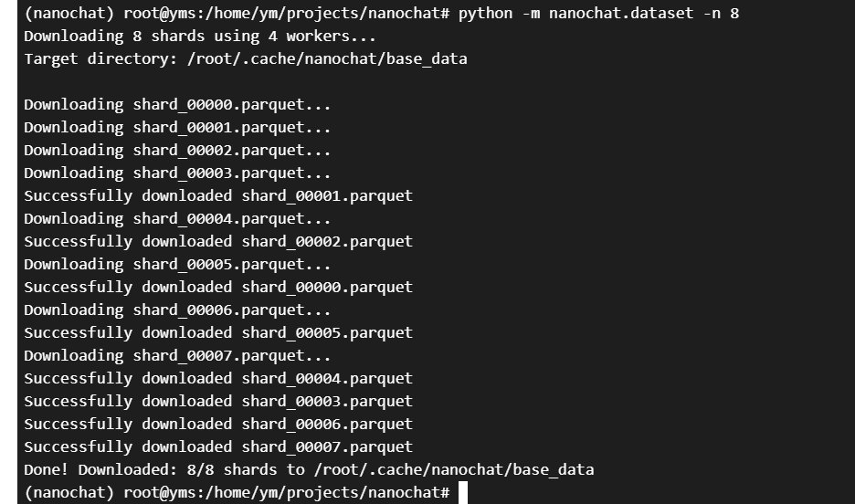Screen dimensions: 855x504
Task: Click "Successfully downloaded shard_00005.parquet" text
Action: (218, 333)
